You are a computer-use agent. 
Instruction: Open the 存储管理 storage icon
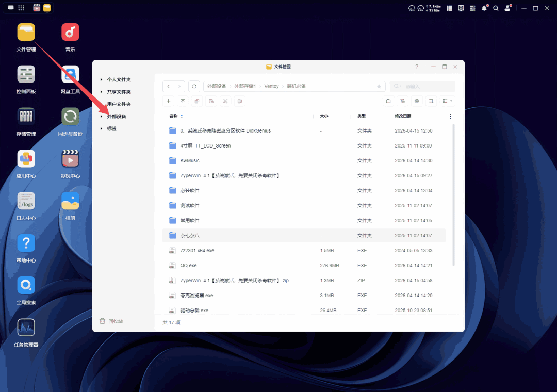click(26, 117)
